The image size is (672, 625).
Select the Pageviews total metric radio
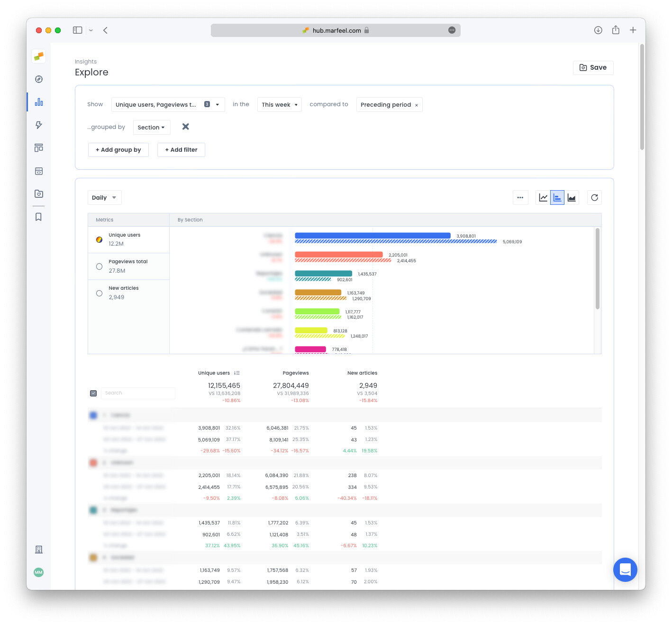(x=99, y=267)
